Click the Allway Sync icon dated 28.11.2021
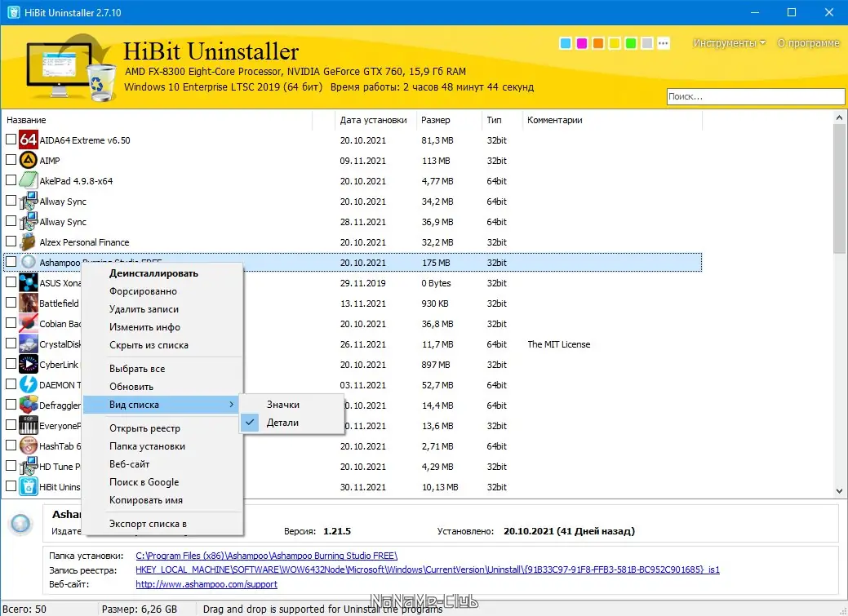 click(28, 222)
